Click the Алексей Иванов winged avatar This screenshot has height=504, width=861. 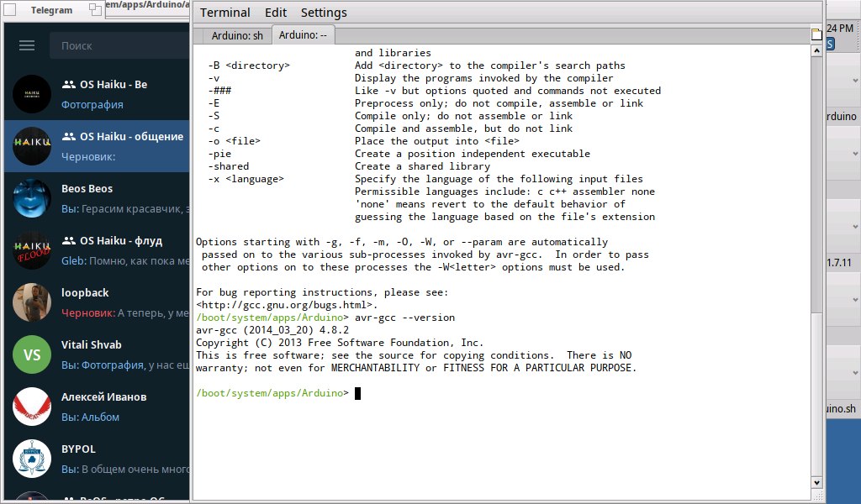[32, 407]
